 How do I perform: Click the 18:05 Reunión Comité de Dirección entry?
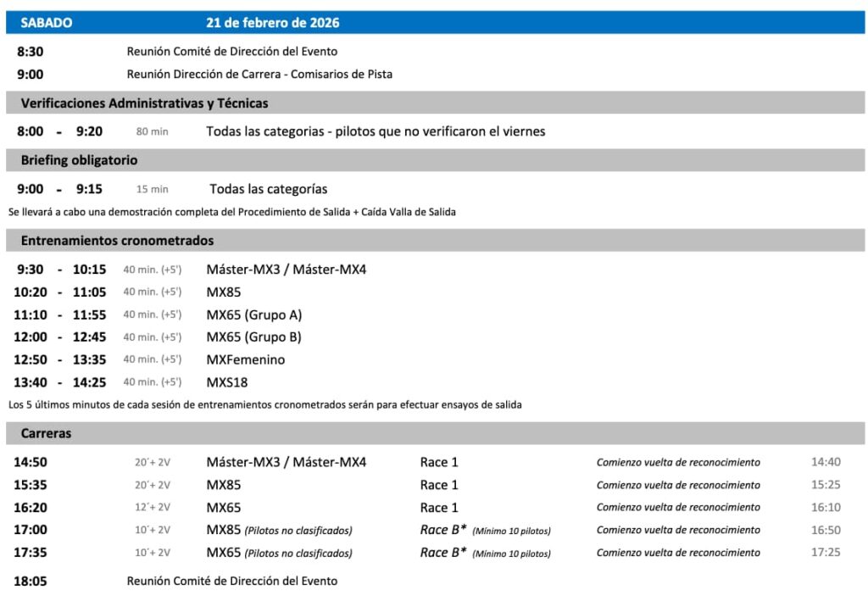click(x=231, y=582)
